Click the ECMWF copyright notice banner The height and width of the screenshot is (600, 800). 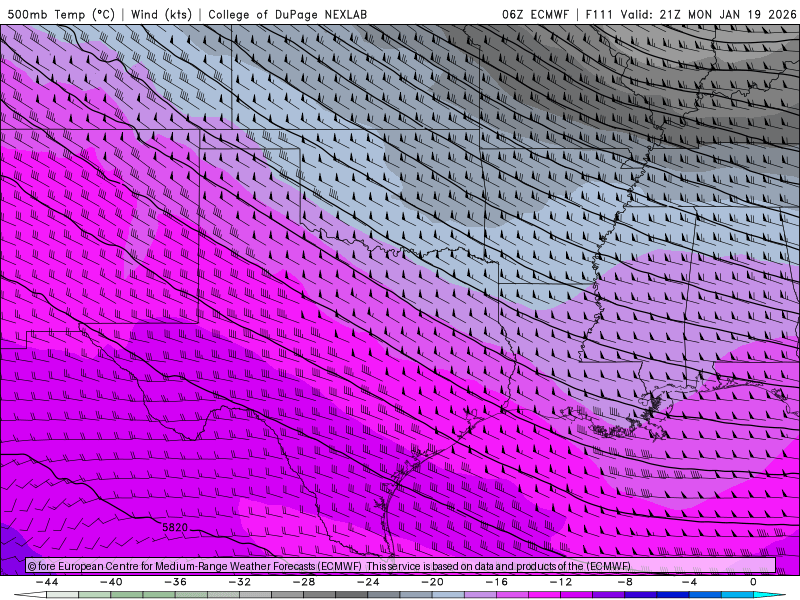point(401,566)
